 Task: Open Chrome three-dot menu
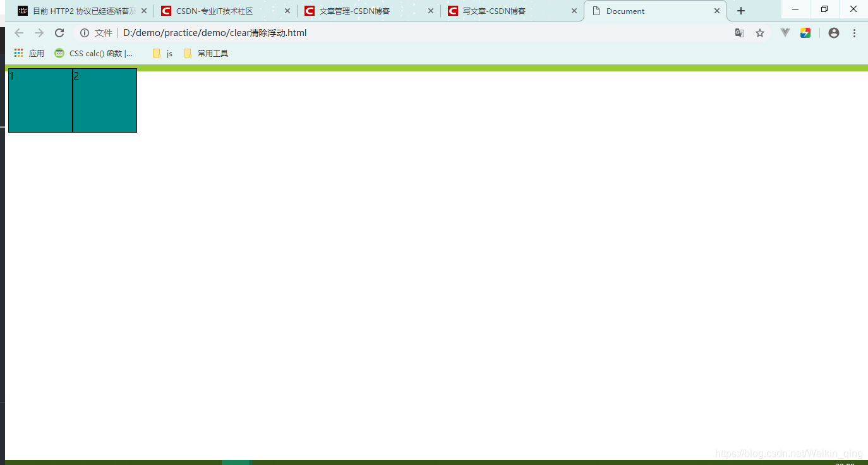[x=855, y=33]
